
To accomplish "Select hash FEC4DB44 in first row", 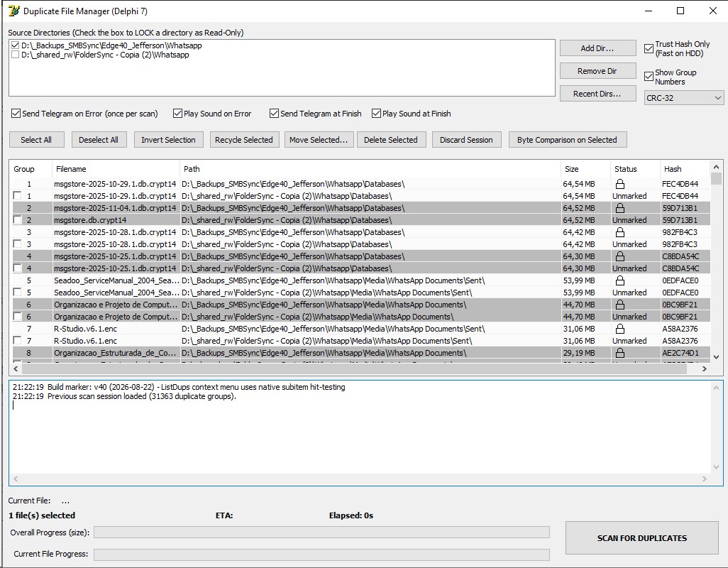I will [680, 184].
